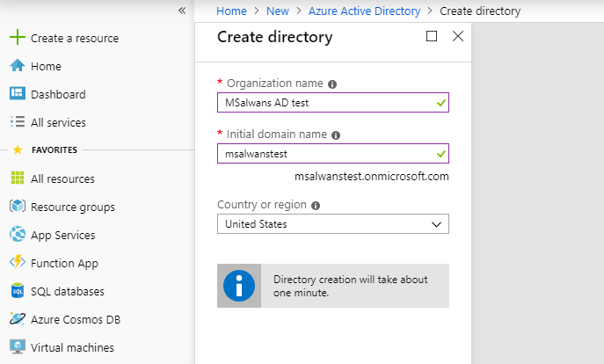Open Dashboard from the sidebar
The width and height of the screenshot is (604, 364).
[58, 94]
